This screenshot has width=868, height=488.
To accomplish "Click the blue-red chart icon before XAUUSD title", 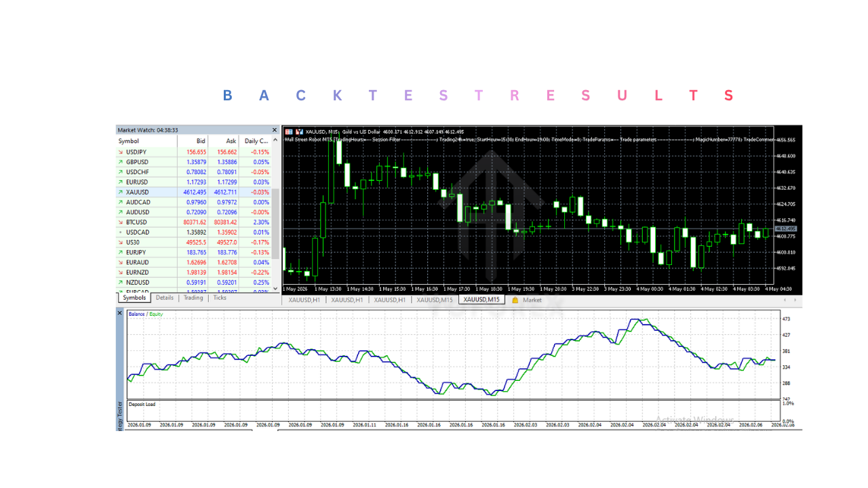I will pyautogui.click(x=288, y=131).
